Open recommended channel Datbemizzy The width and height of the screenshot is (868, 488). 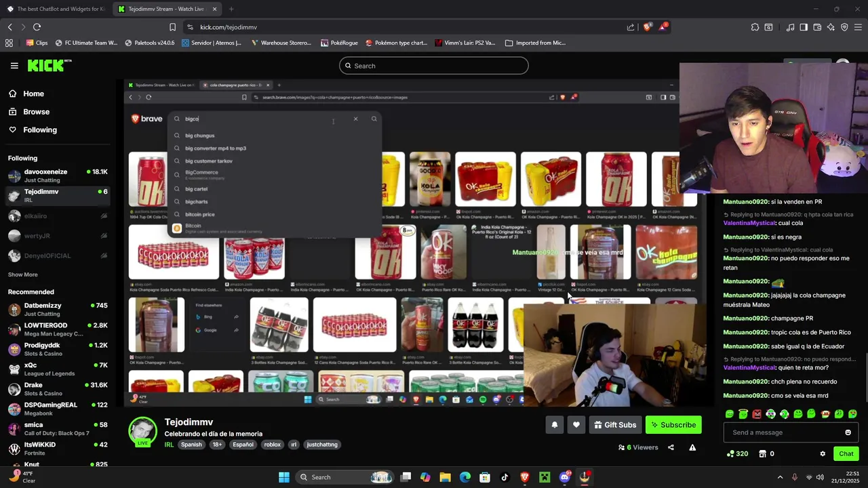(58, 310)
